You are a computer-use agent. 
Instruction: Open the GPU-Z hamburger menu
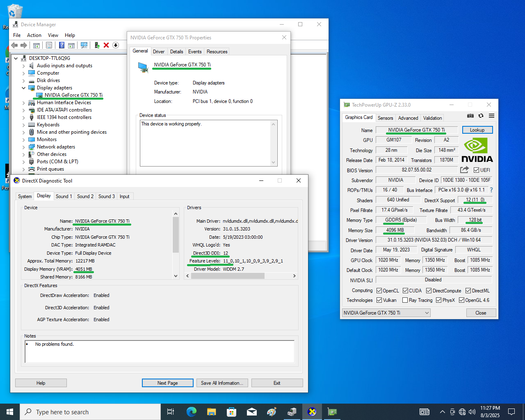coord(491,116)
